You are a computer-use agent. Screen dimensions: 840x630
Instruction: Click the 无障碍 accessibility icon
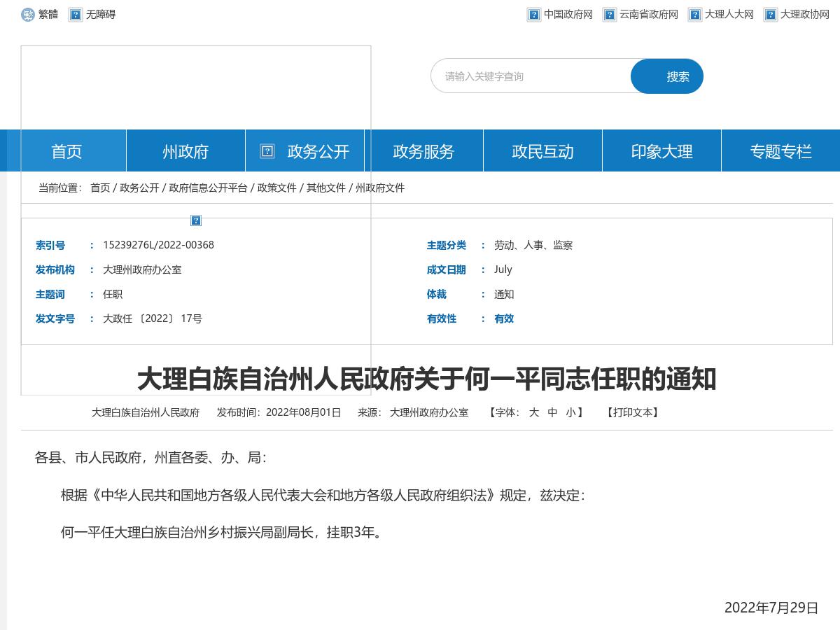pos(76,14)
